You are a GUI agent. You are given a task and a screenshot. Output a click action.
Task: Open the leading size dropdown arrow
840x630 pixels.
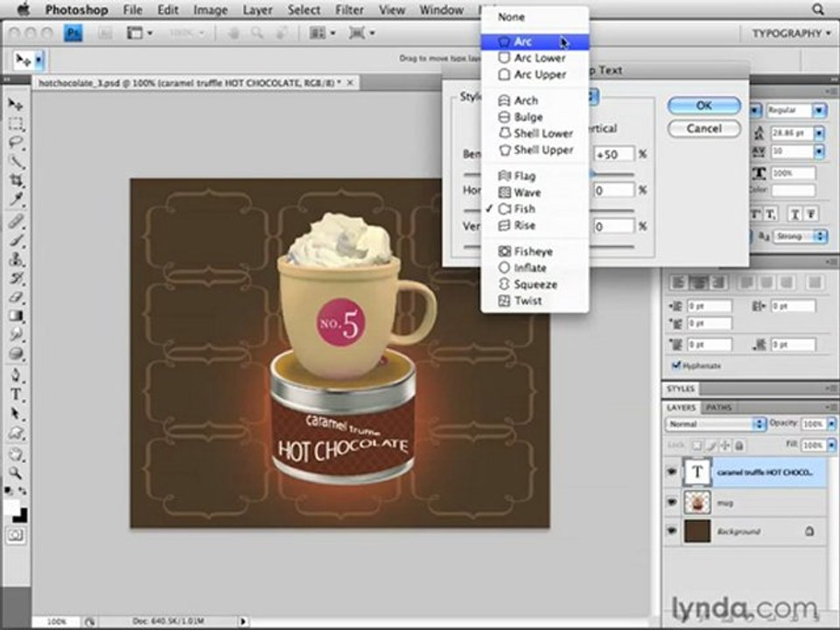[819, 133]
